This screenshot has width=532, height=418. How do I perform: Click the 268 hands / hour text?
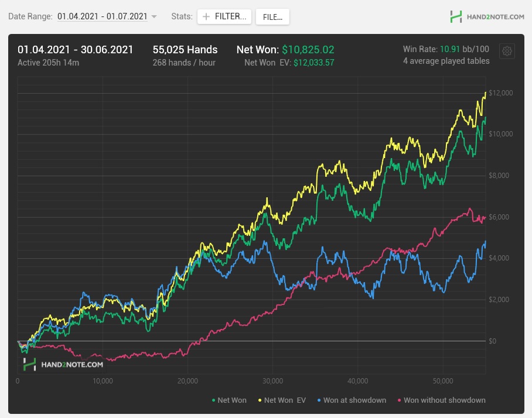pyautogui.click(x=184, y=63)
